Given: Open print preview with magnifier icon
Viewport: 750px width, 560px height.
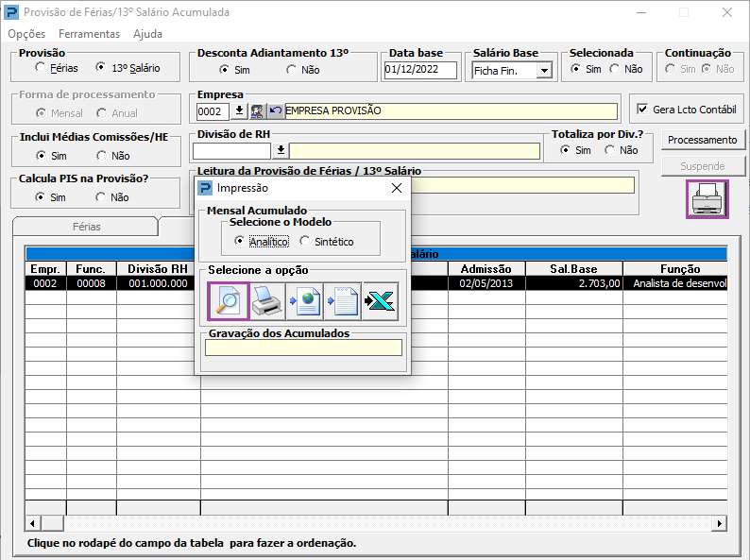Looking at the screenshot, I should click(x=229, y=301).
